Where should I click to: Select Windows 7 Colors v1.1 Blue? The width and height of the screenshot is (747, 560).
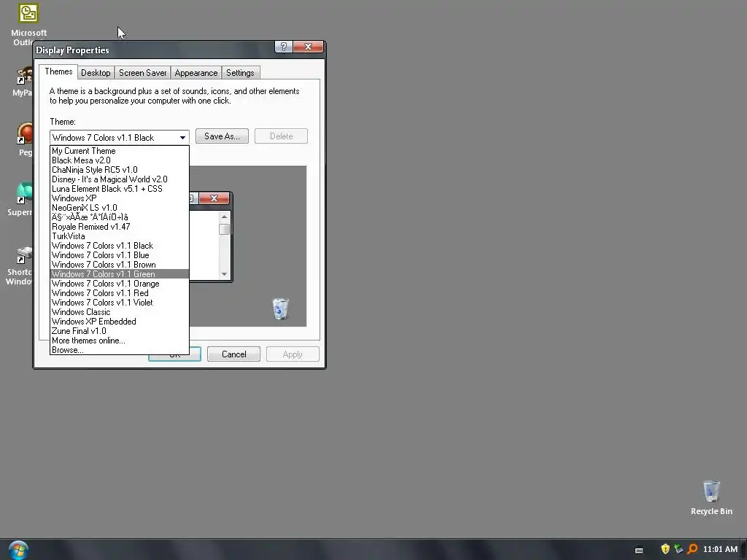point(120,255)
